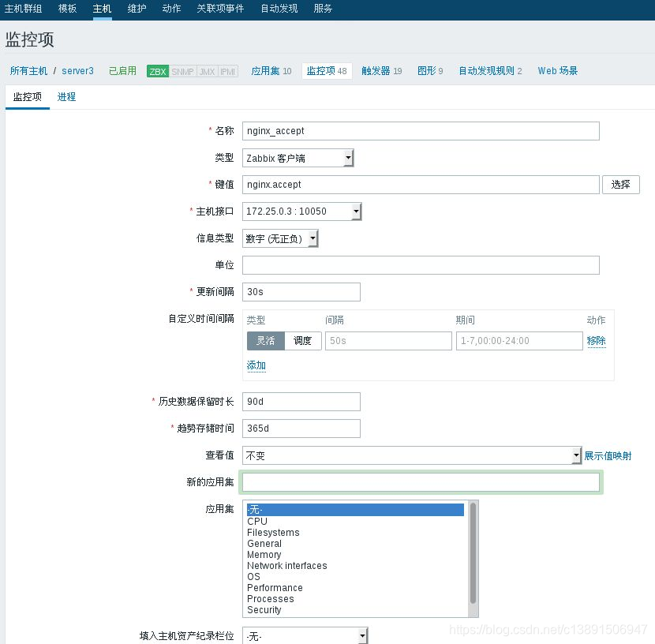The image size is (655, 644).
Task: Focus the 历史数据保留时长 90d field
Action: click(x=301, y=402)
